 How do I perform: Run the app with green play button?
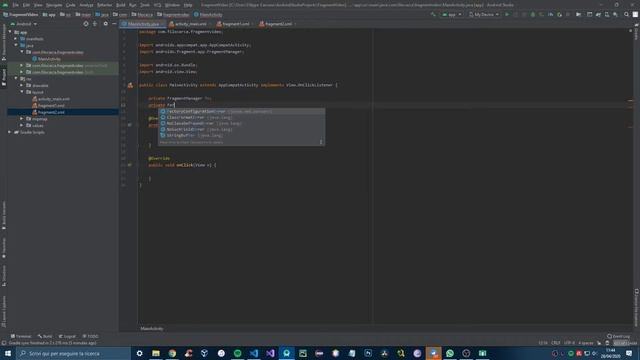point(507,15)
